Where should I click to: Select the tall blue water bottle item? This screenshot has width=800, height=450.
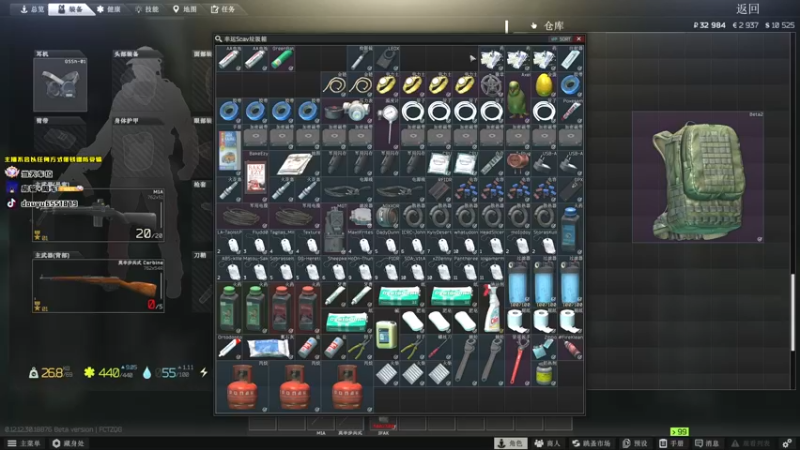(x=570, y=229)
